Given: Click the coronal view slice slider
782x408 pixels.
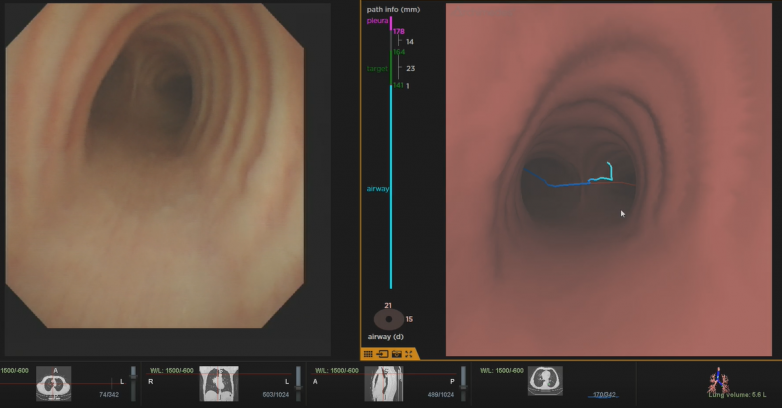Looking at the screenshot, I should point(298,383).
